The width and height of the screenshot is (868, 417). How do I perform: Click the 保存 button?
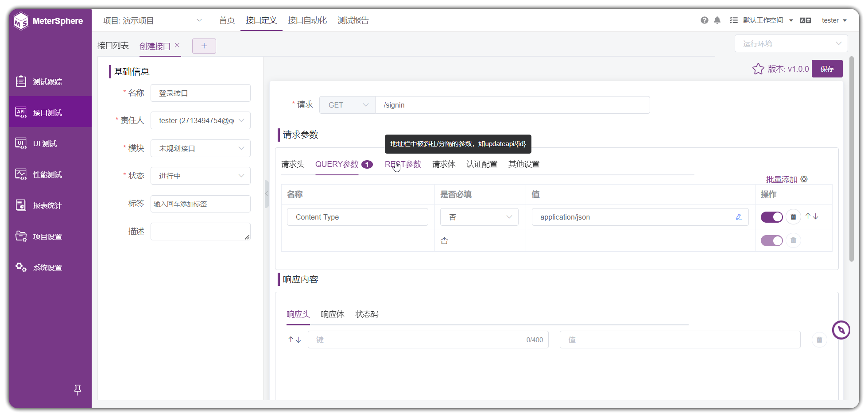point(827,69)
